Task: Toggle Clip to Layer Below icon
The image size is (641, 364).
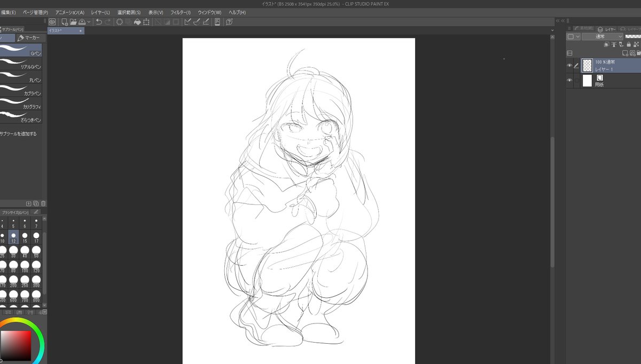Action: pos(606,45)
